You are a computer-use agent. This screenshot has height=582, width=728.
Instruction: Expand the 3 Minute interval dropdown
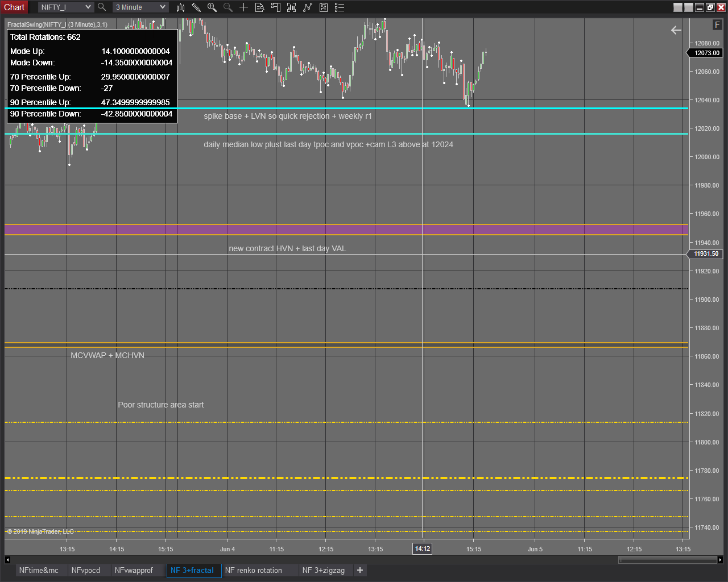(163, 7)
